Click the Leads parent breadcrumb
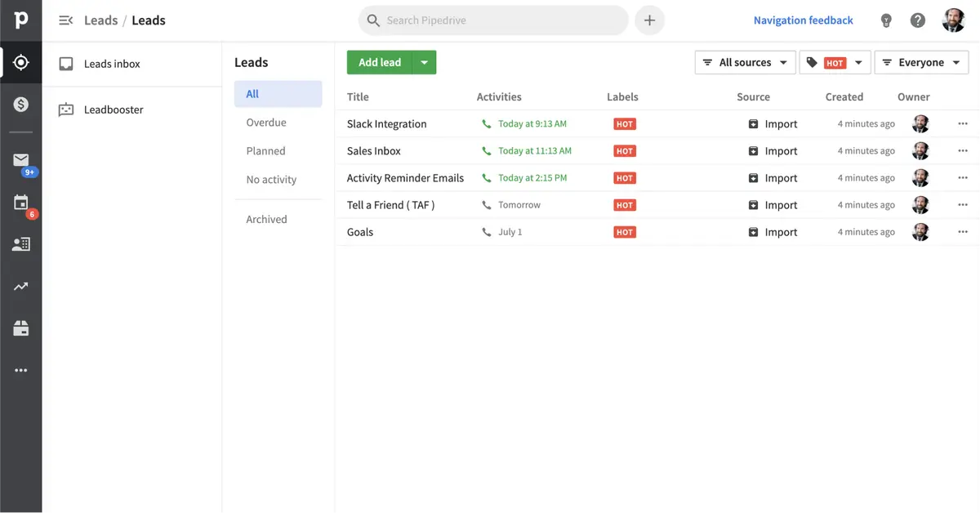The height and width of the screenshot is (513, 980). coord(101,20)
